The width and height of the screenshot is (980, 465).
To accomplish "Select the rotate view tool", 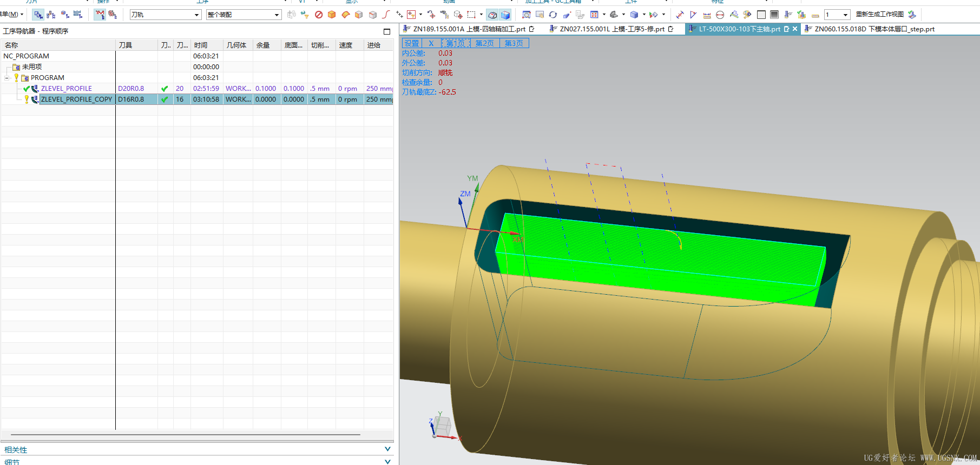I will pyautogui.click(x=553, y=15).
